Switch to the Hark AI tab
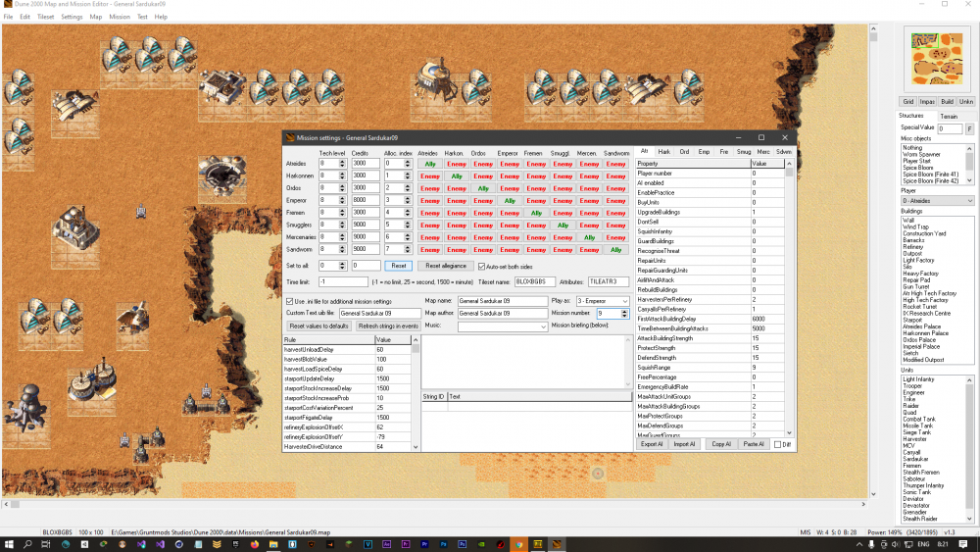The width and height of the screenshot is (980, 552). pos(663,152)
